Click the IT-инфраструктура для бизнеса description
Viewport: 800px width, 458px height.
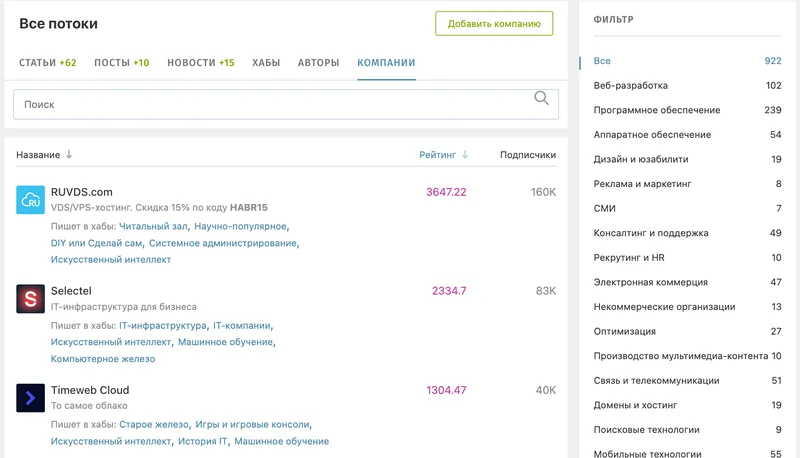(123, 307)
